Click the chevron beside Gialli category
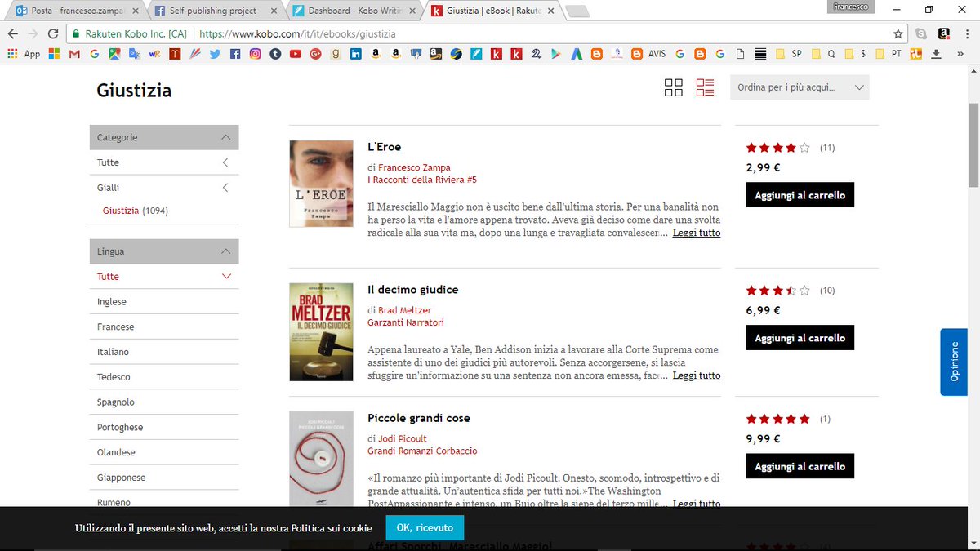The height and width of the screenshot is (551, 980). click(x=226, y=188)
